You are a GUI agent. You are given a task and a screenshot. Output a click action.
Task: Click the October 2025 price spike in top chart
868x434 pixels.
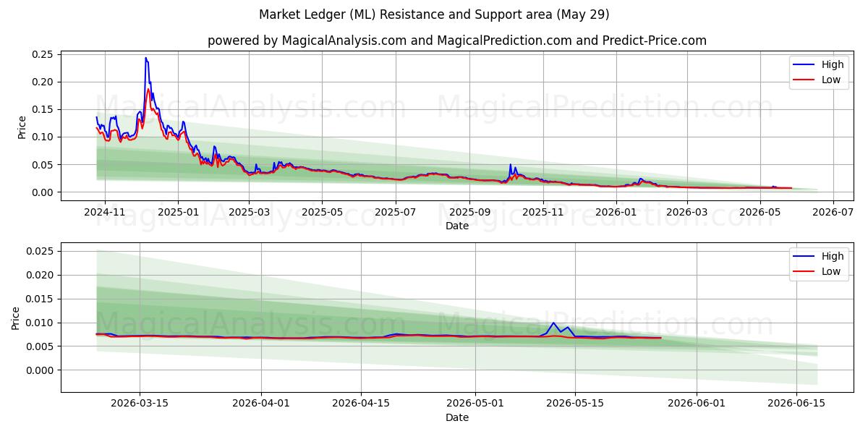point(510,166)
